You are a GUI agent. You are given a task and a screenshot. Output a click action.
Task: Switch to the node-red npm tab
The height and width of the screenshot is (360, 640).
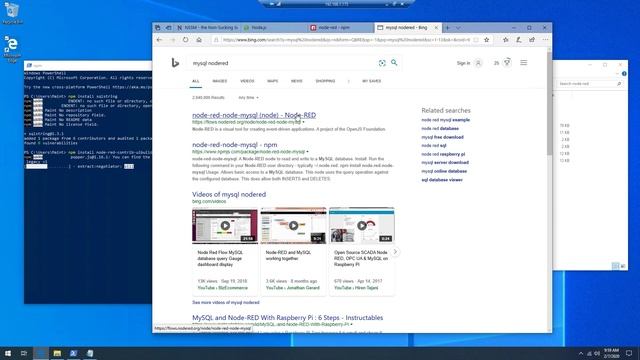pyautogui.click(x=340, y=28)
